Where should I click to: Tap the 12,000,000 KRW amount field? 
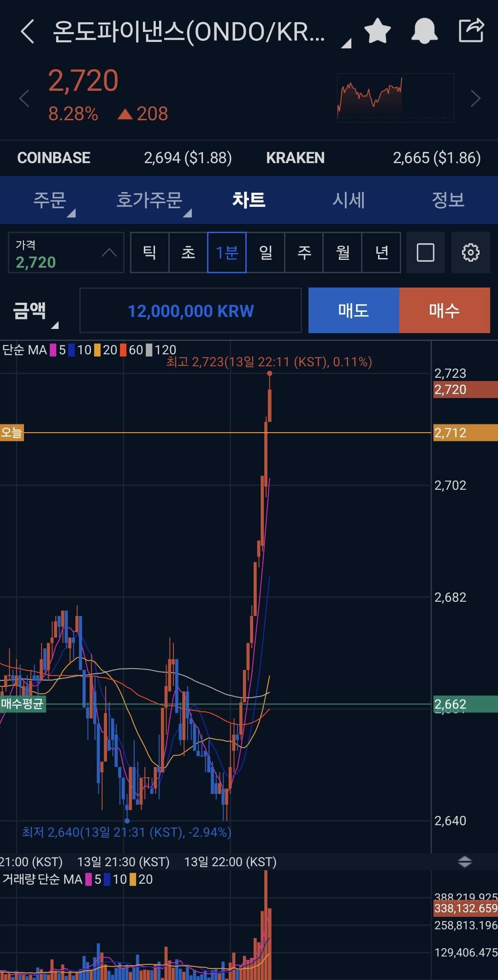[190, 311]
